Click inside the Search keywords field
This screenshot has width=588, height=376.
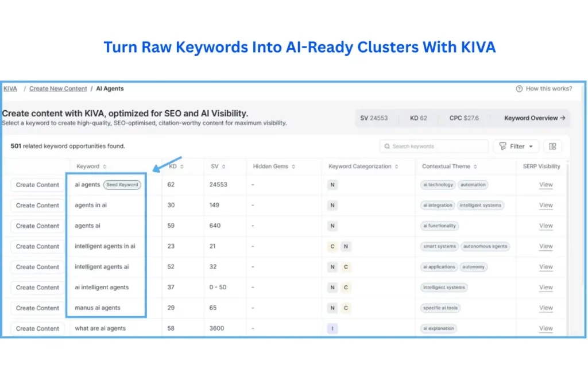click(436, 146)
